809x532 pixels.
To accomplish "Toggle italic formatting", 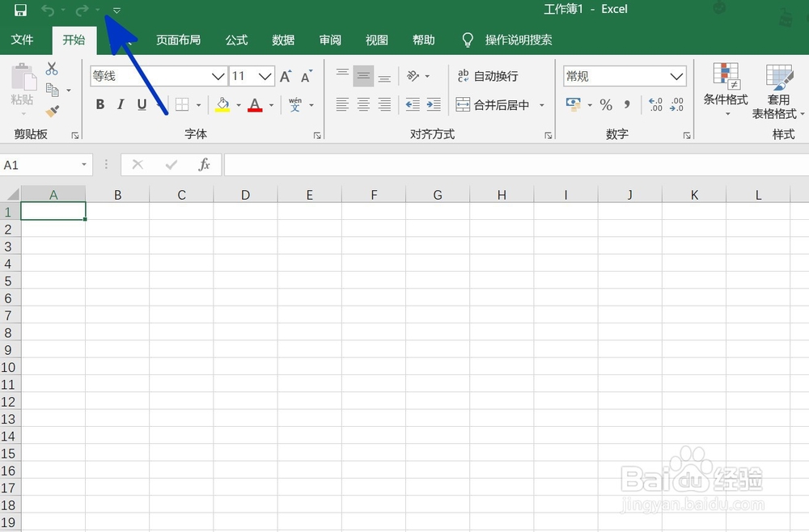I will [x=121, y=104].
